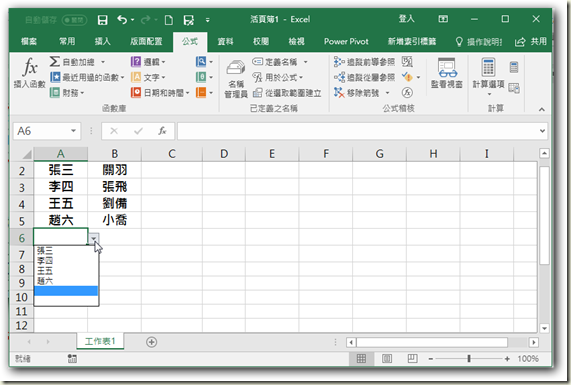
Task: Click the zoom slider handle
Action: coord(469,359)
